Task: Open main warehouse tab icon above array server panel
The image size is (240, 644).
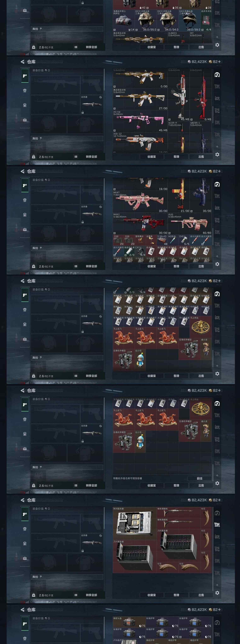Action: pyautogui.click(x=217, y=513)
